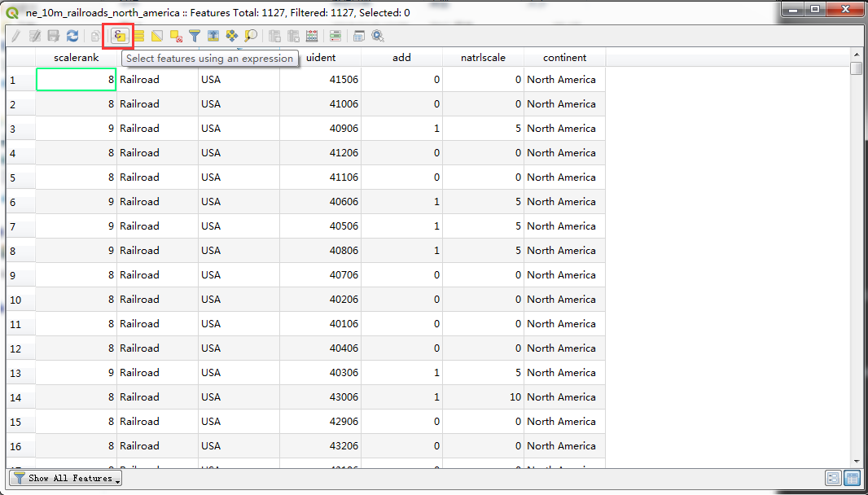Open select features using an expression
The height and width of the screenshot is (495, 868).
tap(120, 37)
